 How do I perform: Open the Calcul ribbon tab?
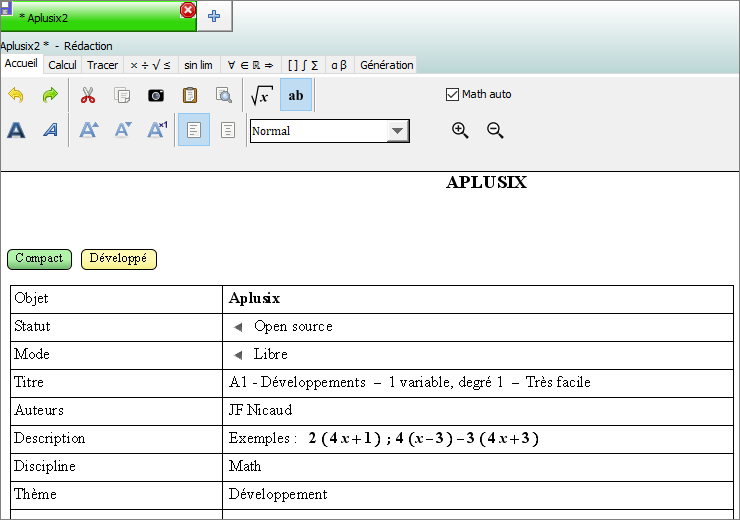(x=62, y=65)
